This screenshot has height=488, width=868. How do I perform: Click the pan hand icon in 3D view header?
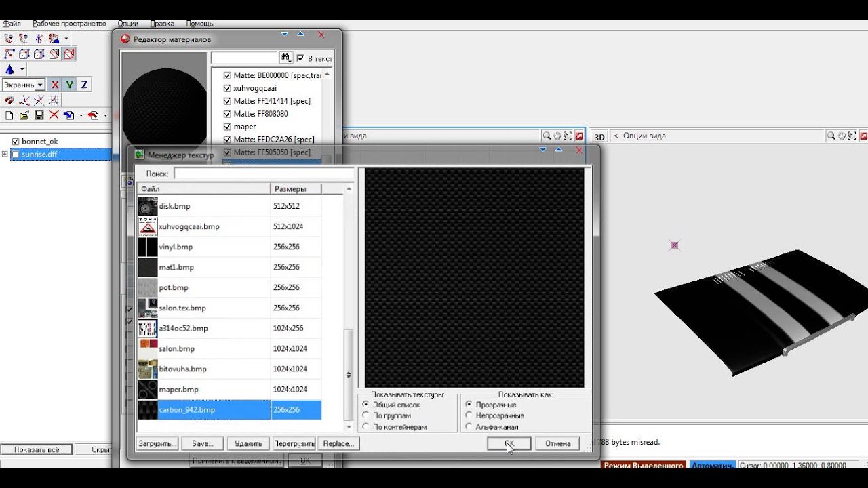click(842, 136)
